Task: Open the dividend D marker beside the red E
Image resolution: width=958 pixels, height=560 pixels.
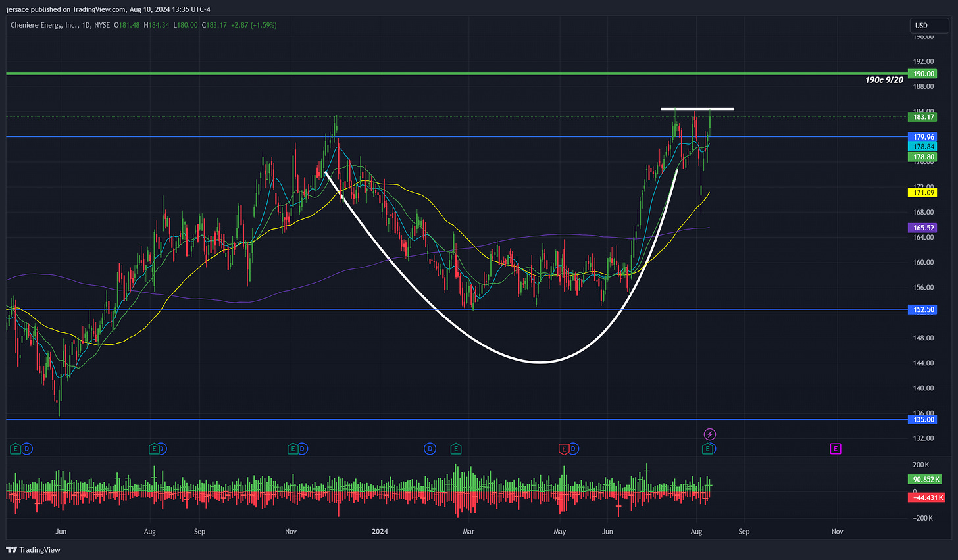Action: [x=573, y=449]
